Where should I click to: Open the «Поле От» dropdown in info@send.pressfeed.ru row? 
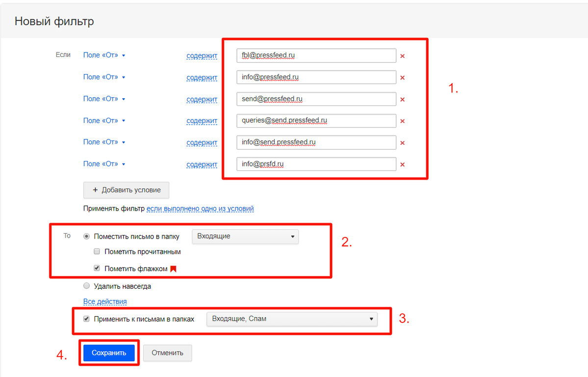coord(104,142)
